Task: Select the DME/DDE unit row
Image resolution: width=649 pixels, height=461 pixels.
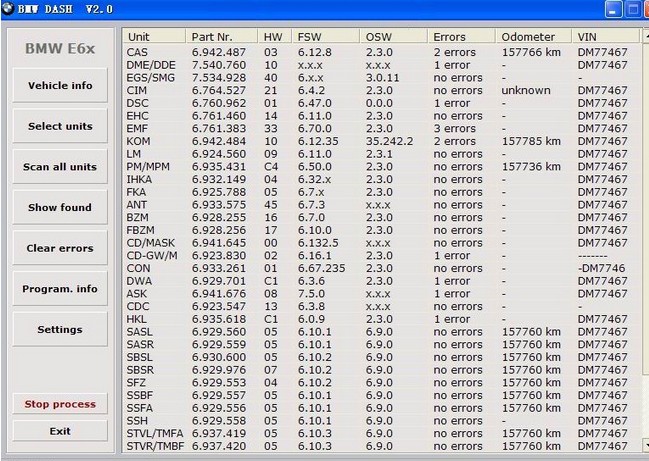Action: [381, 65]
